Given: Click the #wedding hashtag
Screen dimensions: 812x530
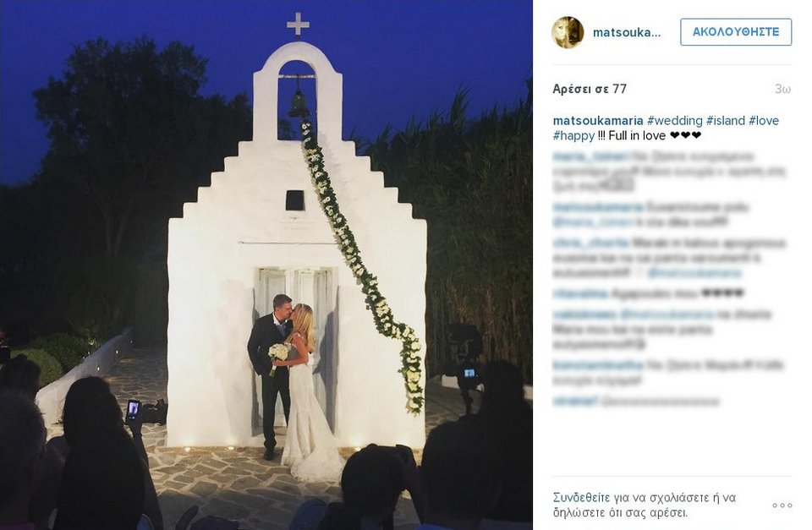Looking at the screenshot, I should tap(675, 121).
